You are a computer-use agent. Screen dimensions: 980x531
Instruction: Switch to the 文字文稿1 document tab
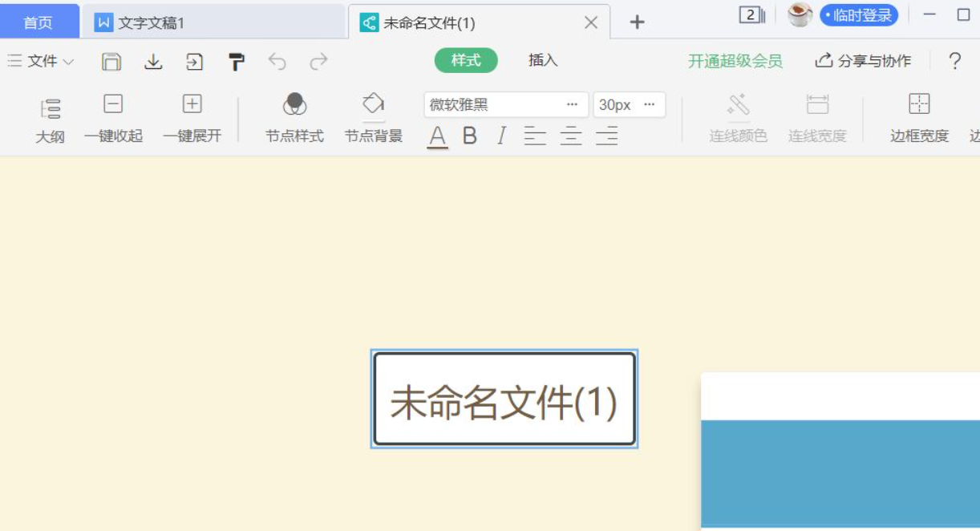pos(213,22)
